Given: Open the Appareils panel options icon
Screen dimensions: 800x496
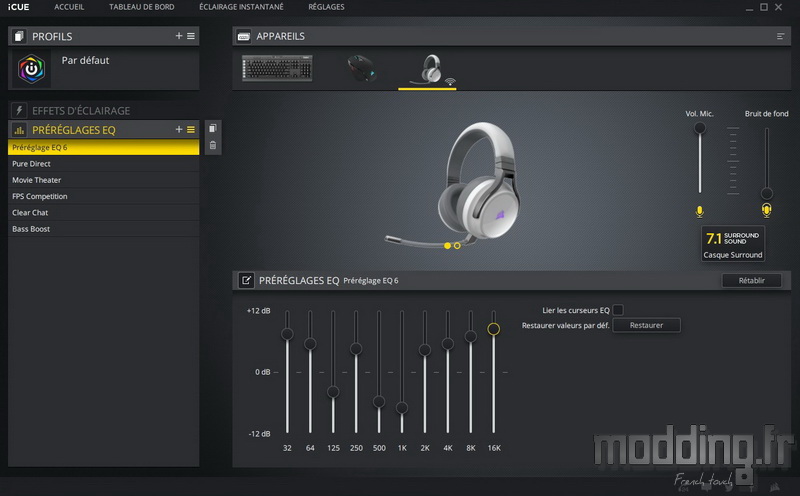Looking at the screenshot, I should [x=780, y=36].
